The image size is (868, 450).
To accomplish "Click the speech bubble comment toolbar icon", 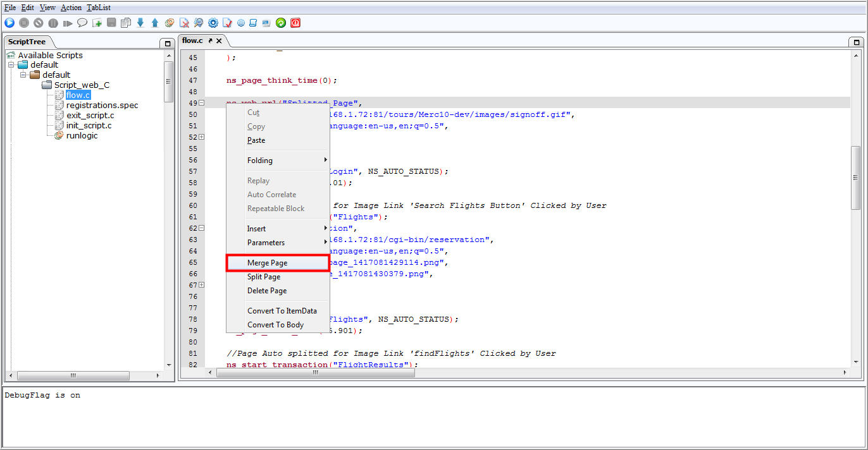I will pos(82,23).
